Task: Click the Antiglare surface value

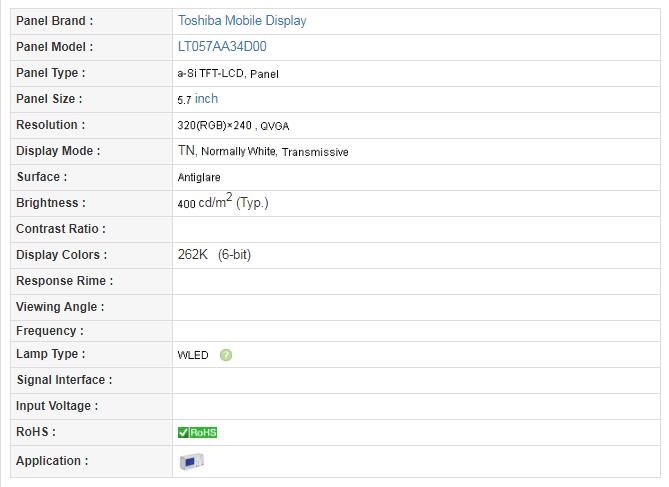Action: tap(199, 178)
